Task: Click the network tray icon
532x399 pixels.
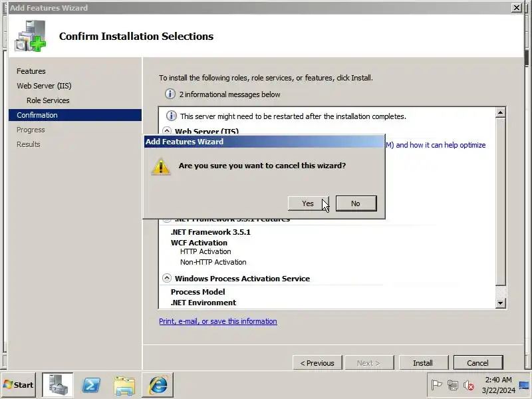Action: coord(453,385)
